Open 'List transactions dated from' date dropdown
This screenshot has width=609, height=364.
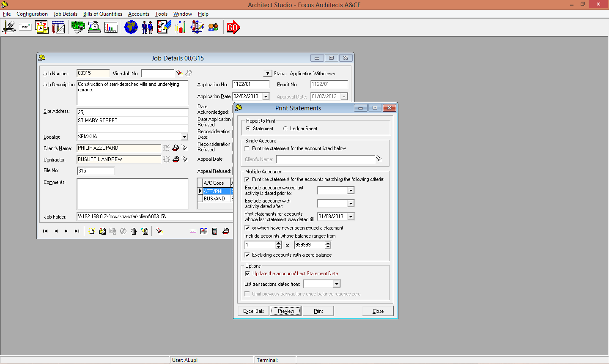[x=337, y=284]
